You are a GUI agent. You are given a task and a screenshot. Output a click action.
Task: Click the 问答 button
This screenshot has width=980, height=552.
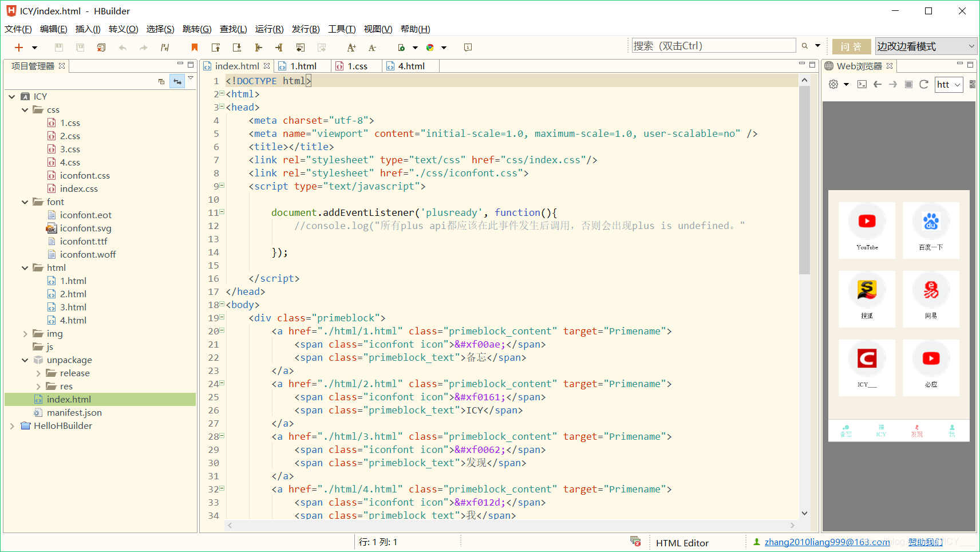851,46
